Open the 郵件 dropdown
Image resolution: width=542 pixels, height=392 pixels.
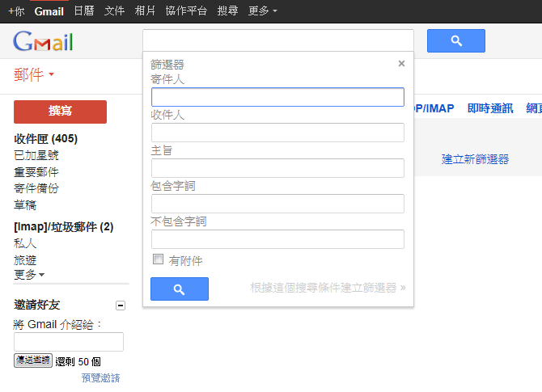pyautogui.click(x=34, y=74)
